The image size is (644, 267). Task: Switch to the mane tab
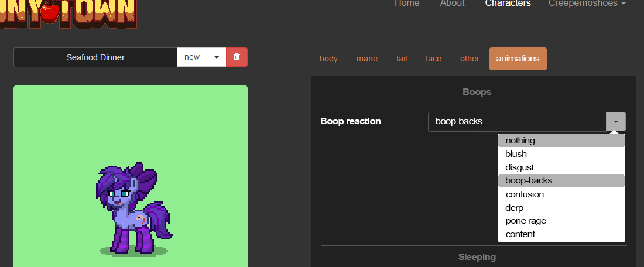[x=366, y=59]
